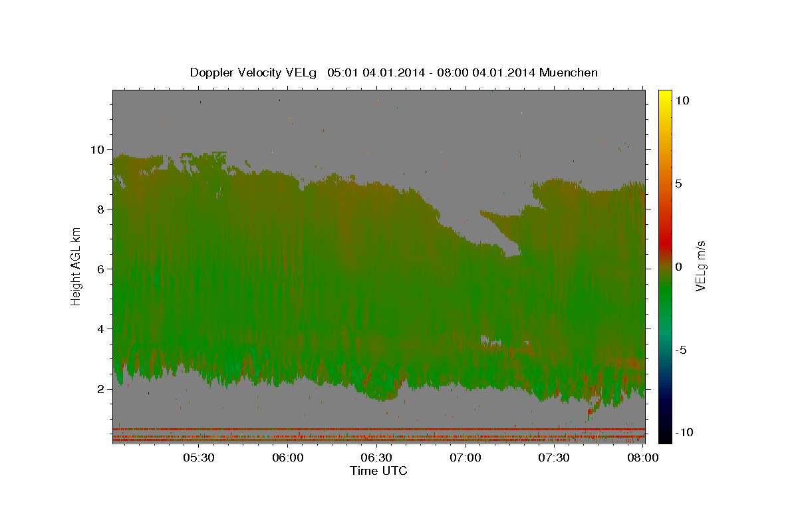
Task: Click the red ground-clutter band near the surface
Action: pos(378,430)
